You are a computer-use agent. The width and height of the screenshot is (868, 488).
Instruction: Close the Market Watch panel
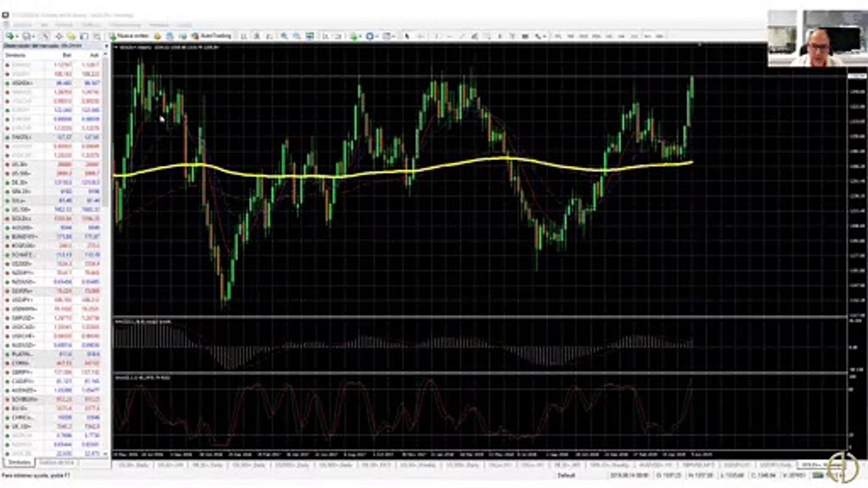point(106,45)
